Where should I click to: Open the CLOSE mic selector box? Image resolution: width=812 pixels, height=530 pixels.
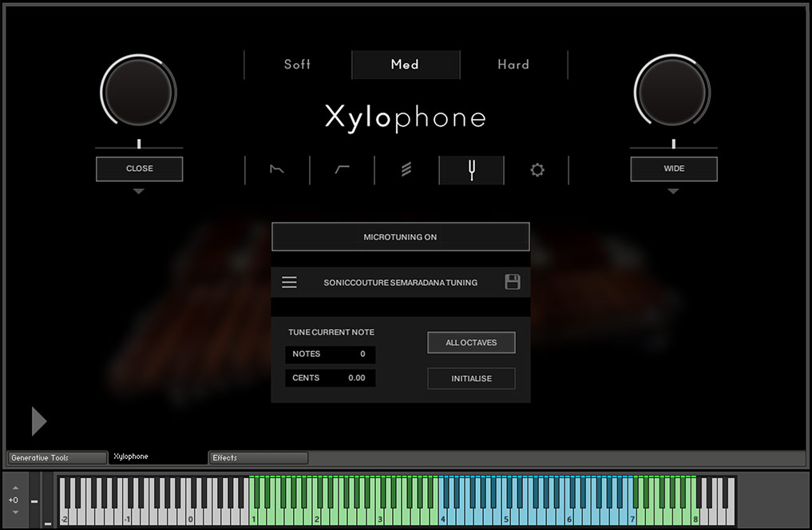139,168
